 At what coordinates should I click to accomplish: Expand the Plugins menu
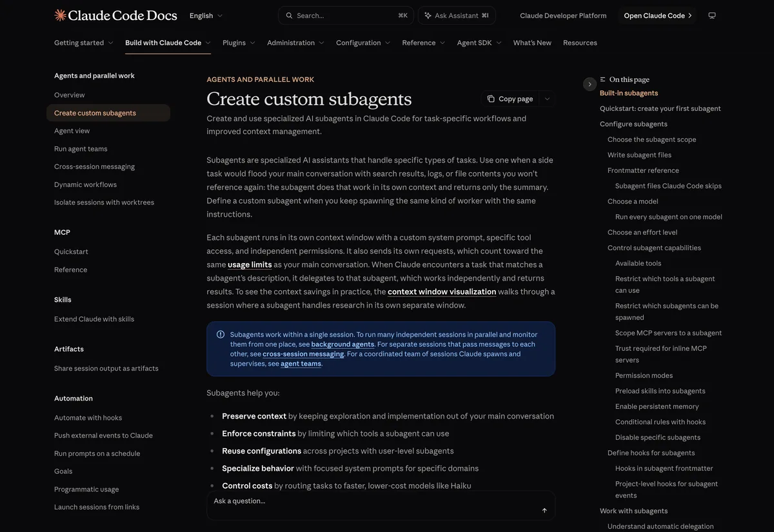coord(239,43)
